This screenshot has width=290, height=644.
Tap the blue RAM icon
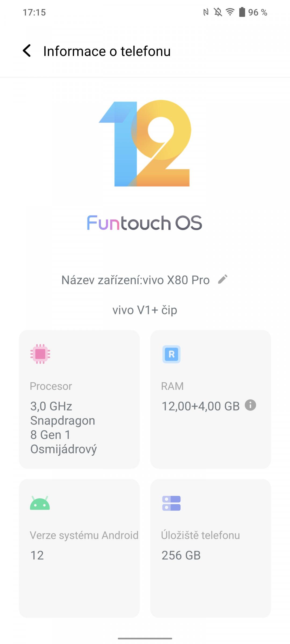click(x=171, y=354)
